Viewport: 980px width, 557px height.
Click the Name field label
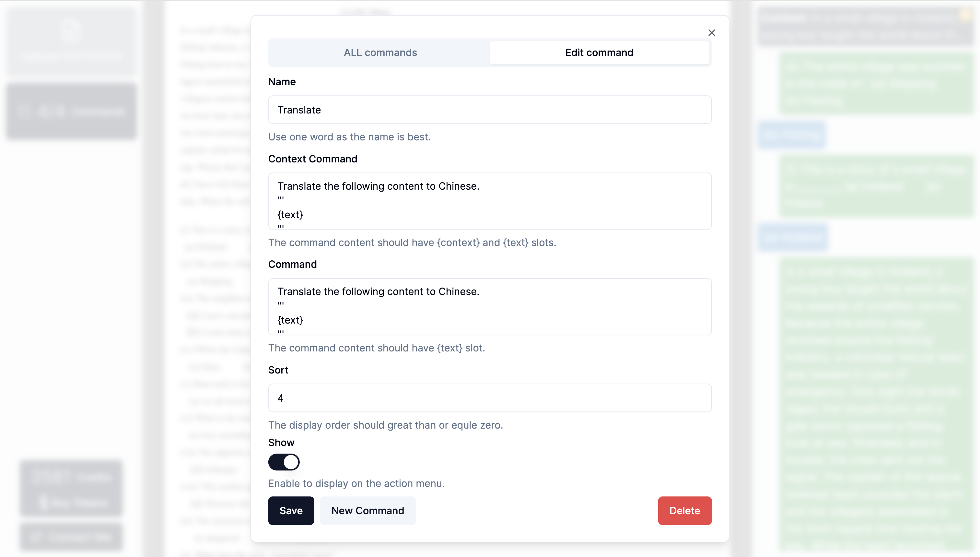pos(282,82)
